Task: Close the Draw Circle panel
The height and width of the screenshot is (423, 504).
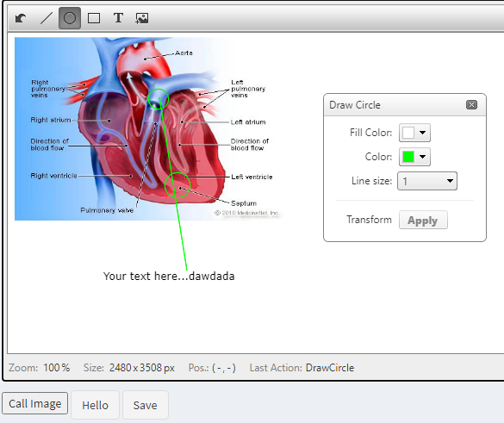Action: pyautogui.click(x=471, y=105)
